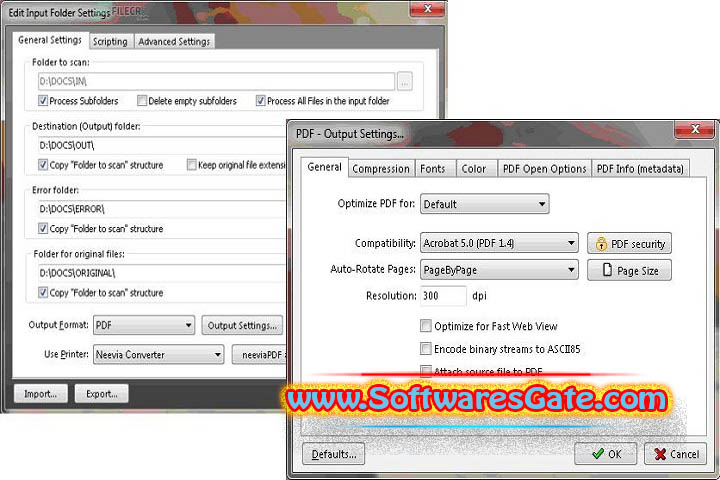Image resolution: width=720 pixels, height=480 pixels.
Task: Enable Optimize for Fast Web View
Action: coord(426,326)
